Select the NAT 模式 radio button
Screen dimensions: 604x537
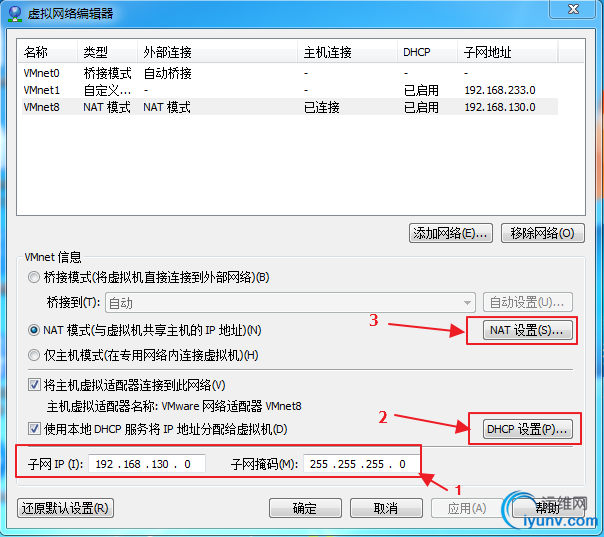(x=34, y=330)
